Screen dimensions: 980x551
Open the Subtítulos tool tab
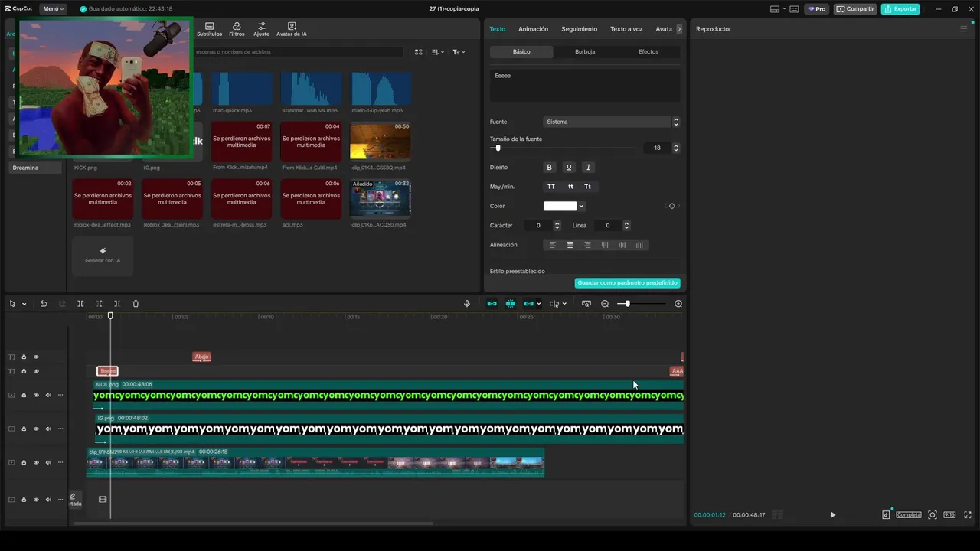click(x=209, y=29)
